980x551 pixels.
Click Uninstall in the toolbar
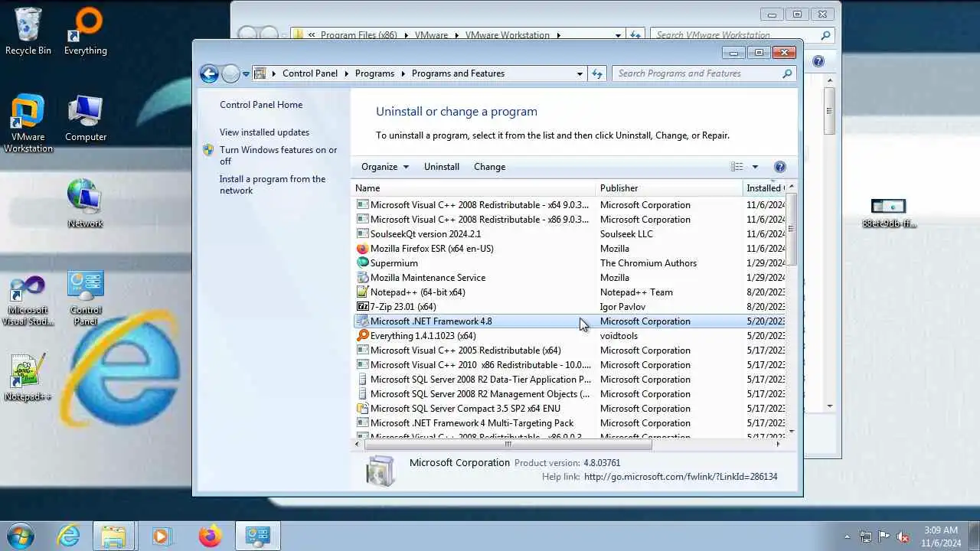pyautogui.click(x=442, y=167)
